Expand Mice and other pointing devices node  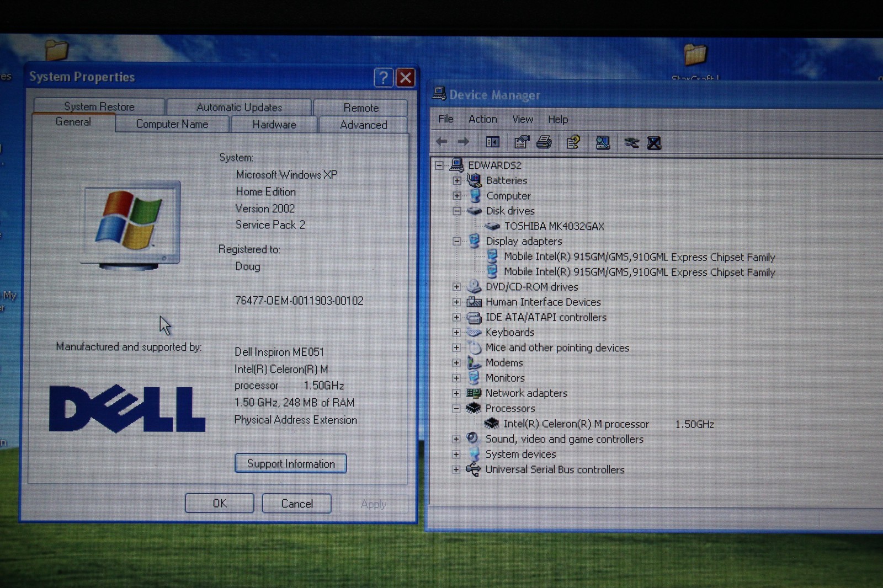coord(456,348)
